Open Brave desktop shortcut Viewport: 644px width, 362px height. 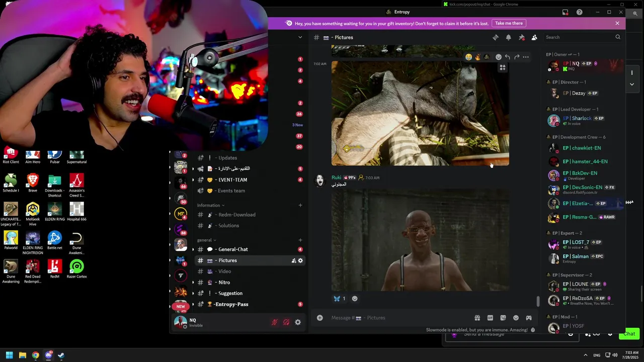(x=33, y=184)
